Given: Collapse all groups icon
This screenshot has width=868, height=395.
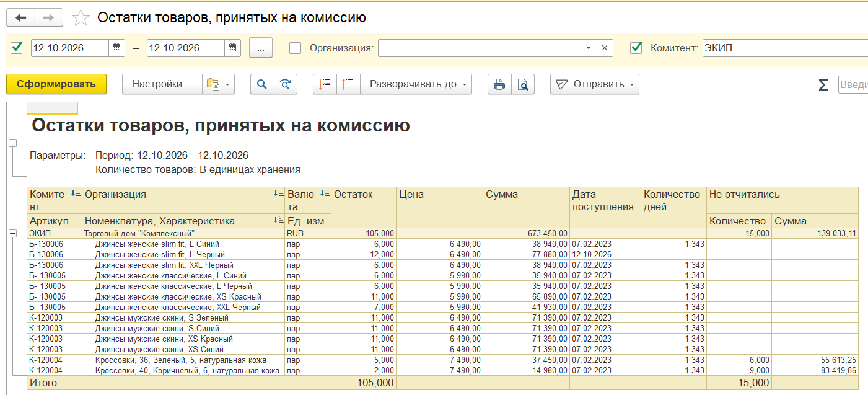Looking at the screenshot, I should click(x=325, y=84).
